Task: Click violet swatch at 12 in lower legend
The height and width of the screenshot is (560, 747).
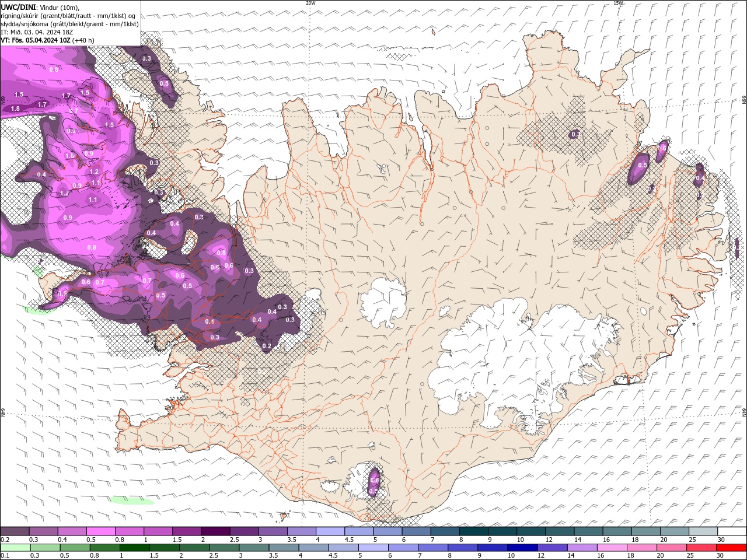Action: 551,547
